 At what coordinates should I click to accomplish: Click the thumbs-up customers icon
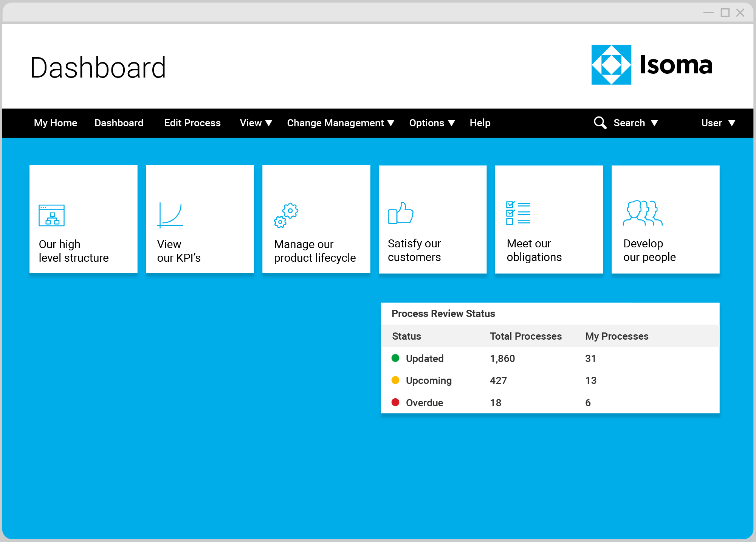[x=401, y=213]
